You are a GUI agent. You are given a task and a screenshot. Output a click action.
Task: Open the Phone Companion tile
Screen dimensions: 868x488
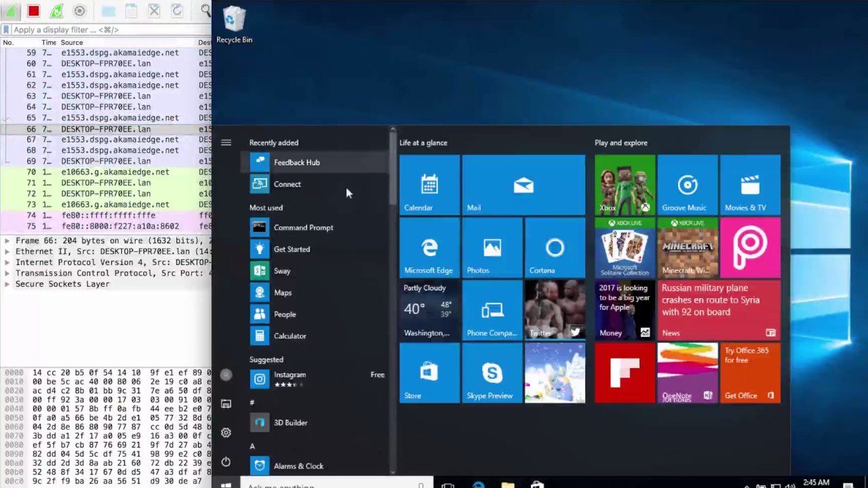[492, 310]
